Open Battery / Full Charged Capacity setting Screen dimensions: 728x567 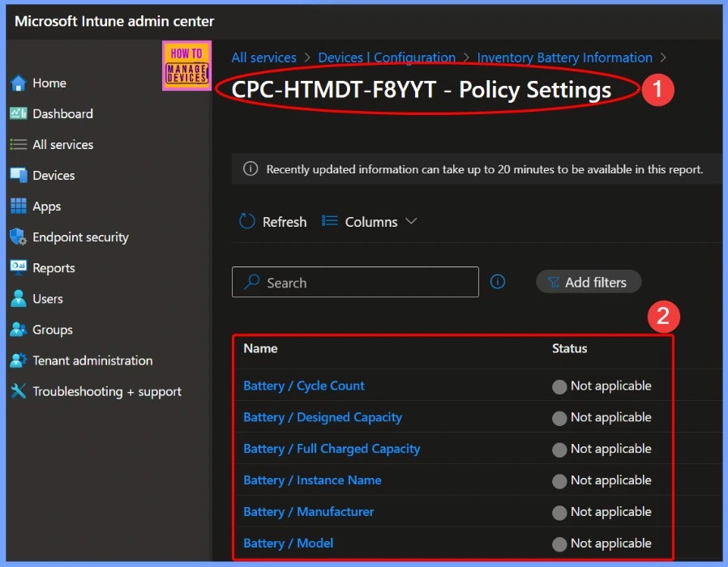pyautogui.click(x=332, y=449)
